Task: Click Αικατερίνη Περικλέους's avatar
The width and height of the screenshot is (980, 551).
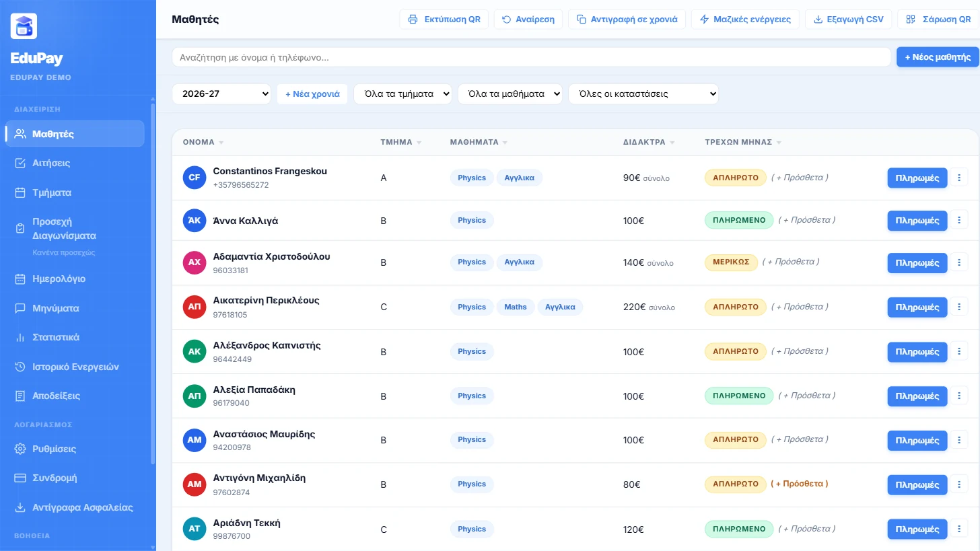Action: click(195, 307)
